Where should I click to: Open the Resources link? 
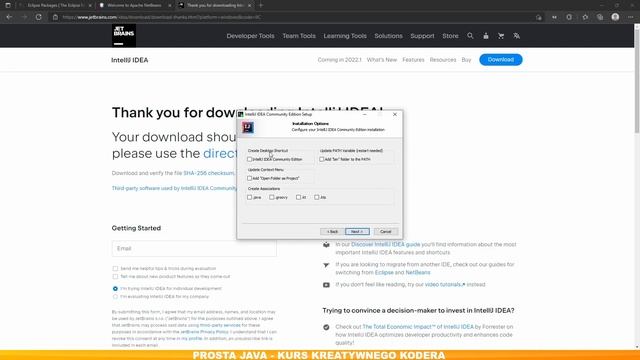click(443, 60)
